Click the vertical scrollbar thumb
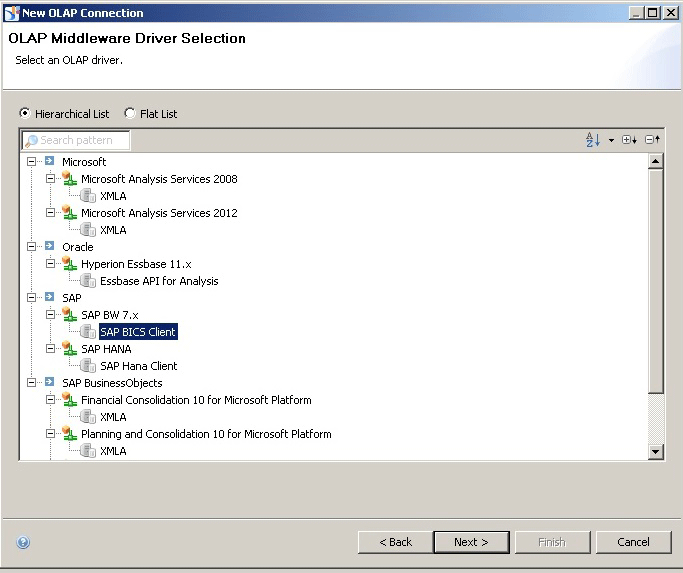This screenshot has height=573, width=683. point(655,281)
